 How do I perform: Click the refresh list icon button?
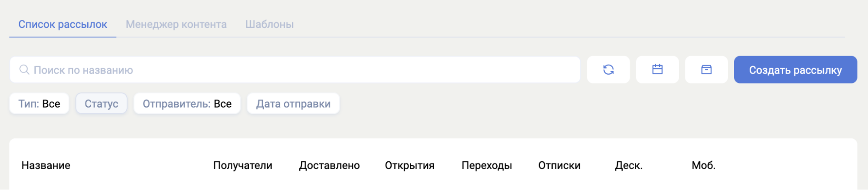coord(608,69)
